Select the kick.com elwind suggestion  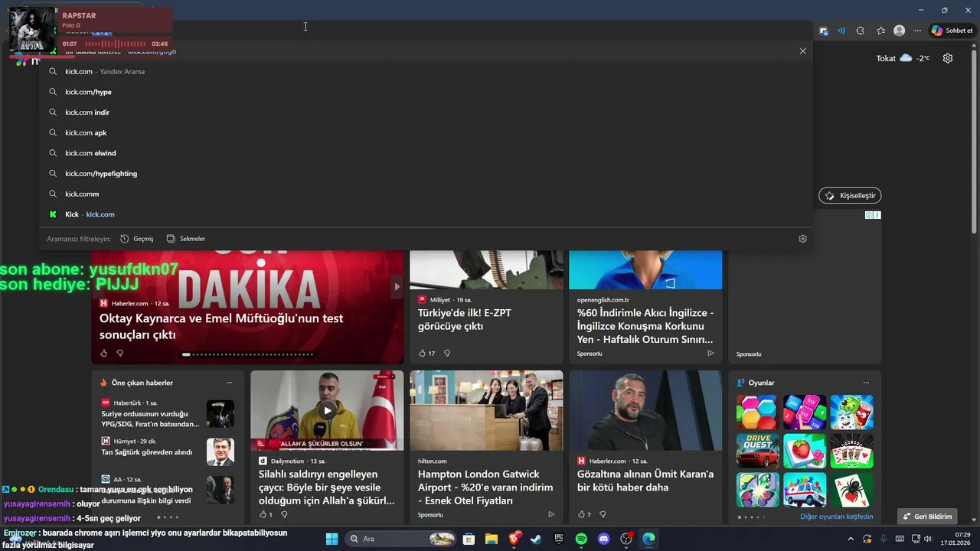click(x=426, y=153)
